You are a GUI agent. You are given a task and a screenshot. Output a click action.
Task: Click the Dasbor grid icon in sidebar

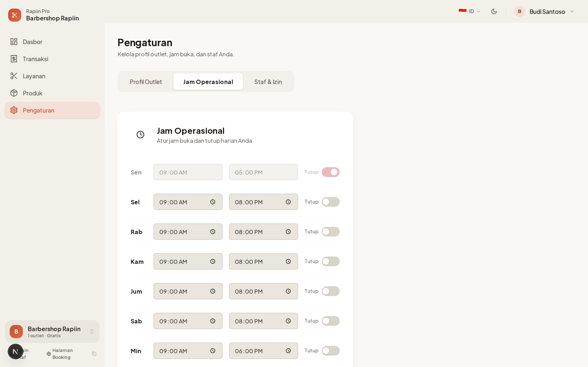pyautogui.click(x=14, y=42)
